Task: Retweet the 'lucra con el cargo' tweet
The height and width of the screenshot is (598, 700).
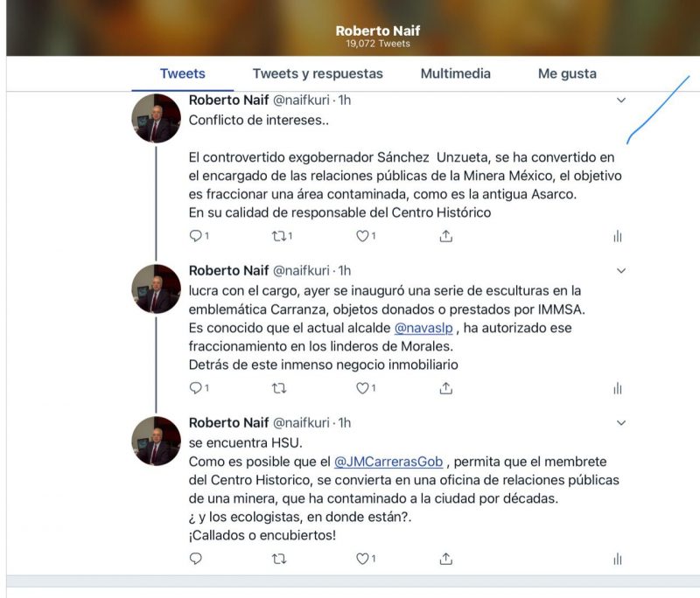Action: click(x=279, y=388)
